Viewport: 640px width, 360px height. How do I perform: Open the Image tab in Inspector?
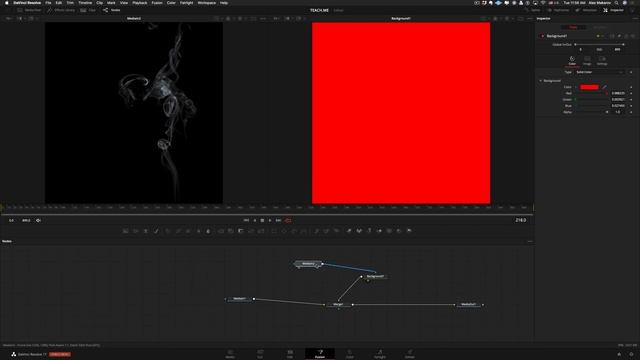[587, 61]
